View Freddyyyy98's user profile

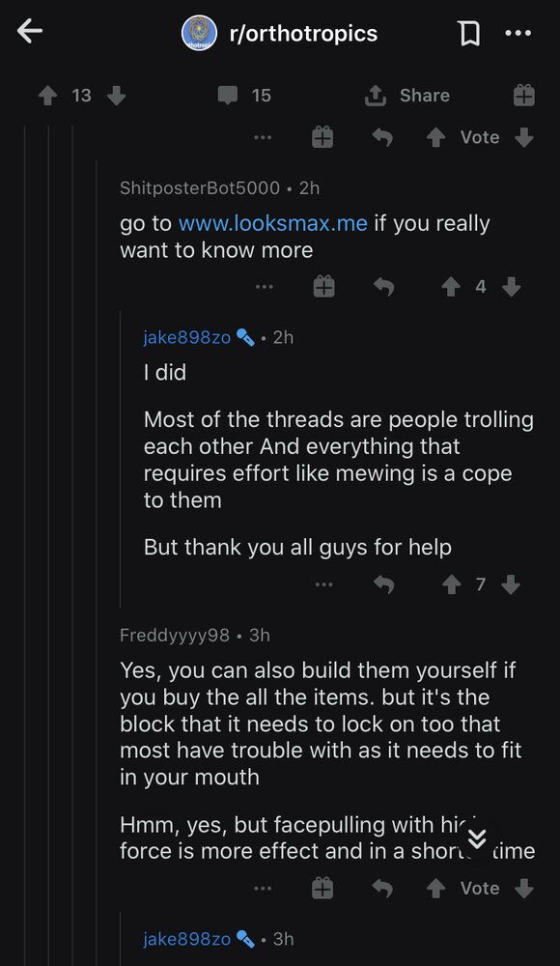175,636
